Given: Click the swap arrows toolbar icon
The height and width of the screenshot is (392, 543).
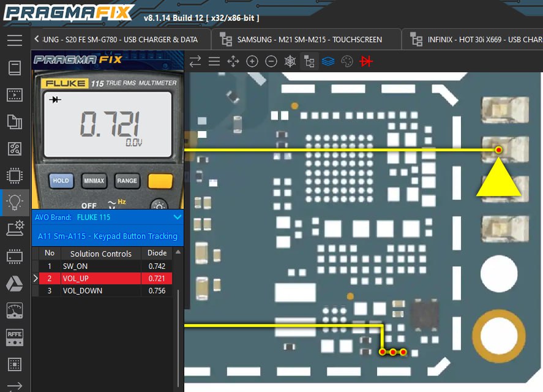Looking at the screenshot, I should click(195, 61).
